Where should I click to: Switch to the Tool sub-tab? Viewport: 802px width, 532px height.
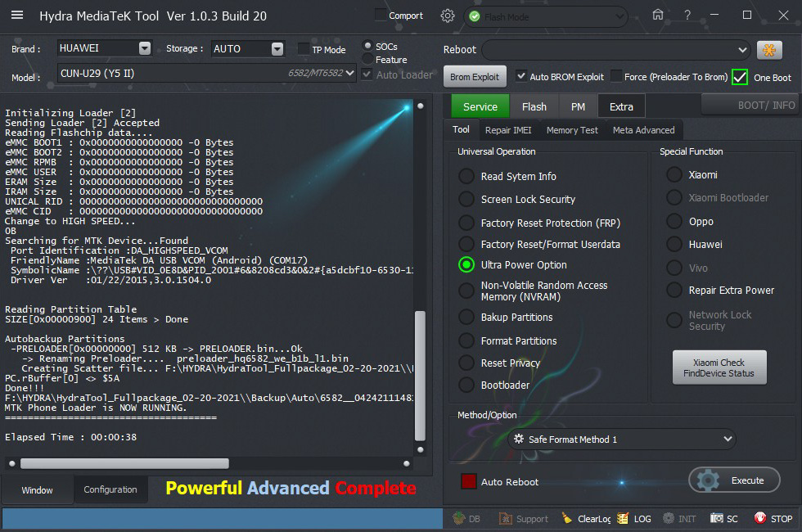tap(461, 129)
